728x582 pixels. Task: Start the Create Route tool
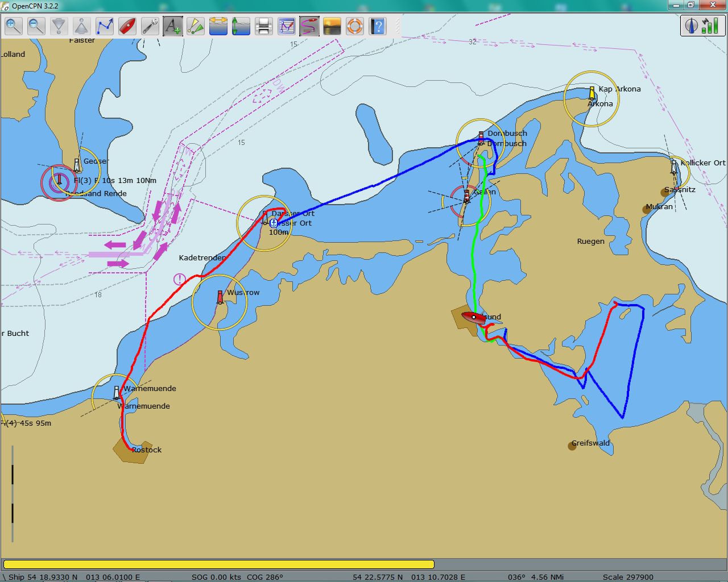click(105, 26)
